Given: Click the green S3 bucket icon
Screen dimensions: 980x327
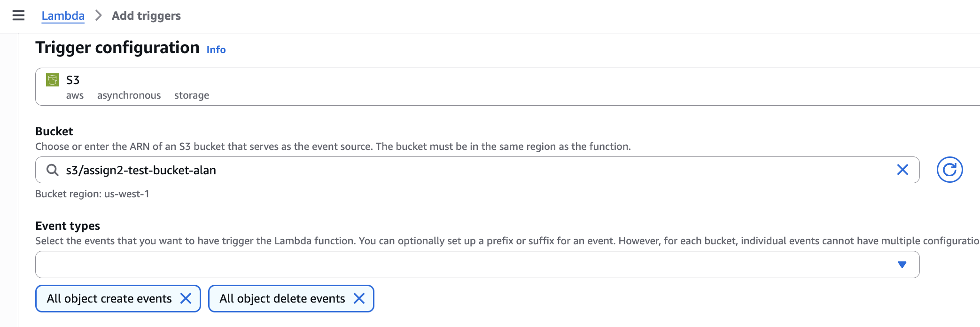Looking at the screenshot, I should 53,80.
